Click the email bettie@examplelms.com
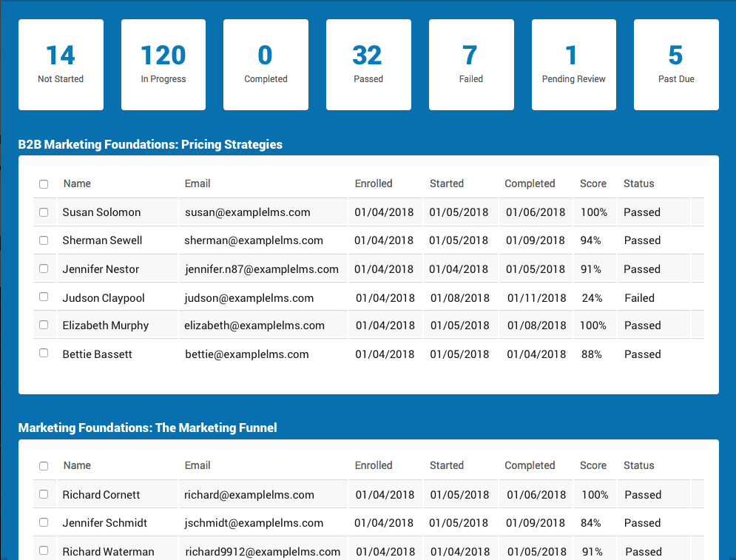The image size is (736, 560). click(x=247, y=354)
